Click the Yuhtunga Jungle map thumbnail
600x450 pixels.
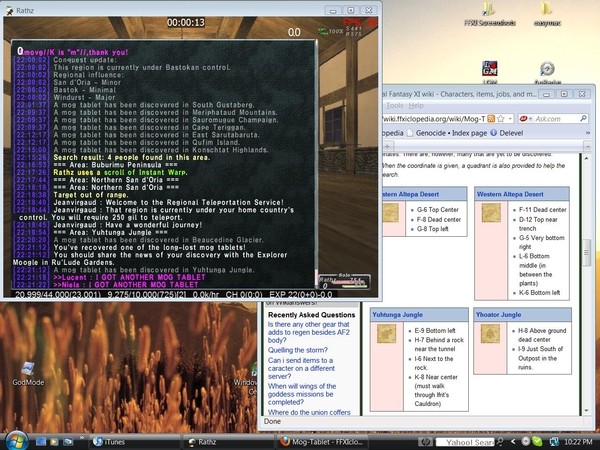(x=386, y=333)
